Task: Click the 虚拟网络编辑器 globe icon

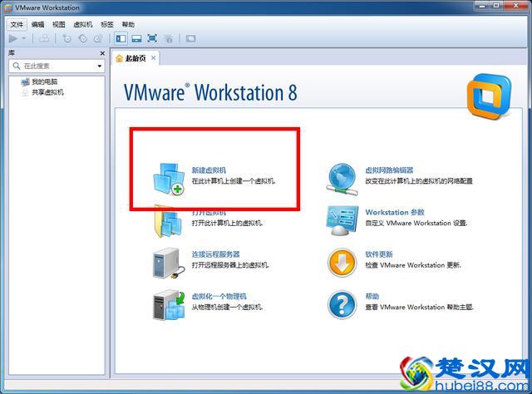Action: click(x=342, y=180)
